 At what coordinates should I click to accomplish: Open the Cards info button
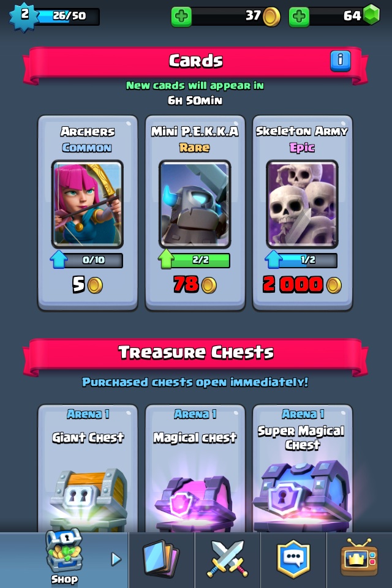pyautogui.click(x=340, y=61)
